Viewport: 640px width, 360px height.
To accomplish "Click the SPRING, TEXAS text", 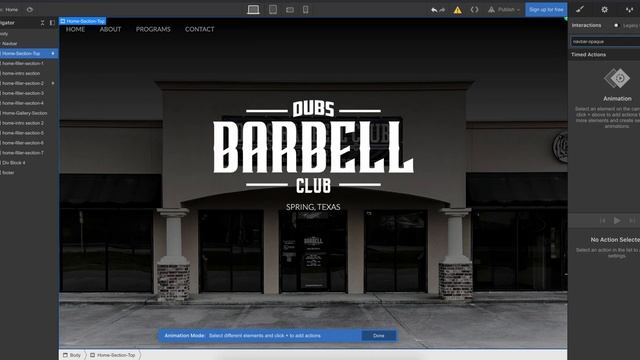I will [313, 207].
